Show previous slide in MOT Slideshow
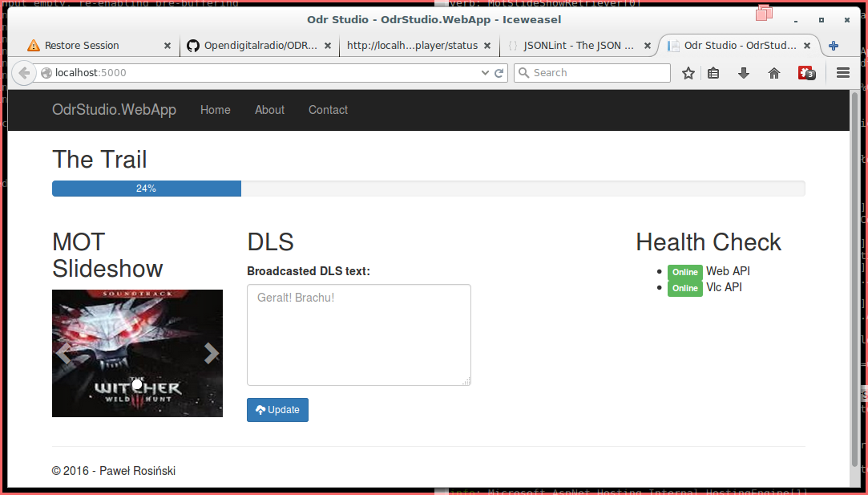 [63, 353]
